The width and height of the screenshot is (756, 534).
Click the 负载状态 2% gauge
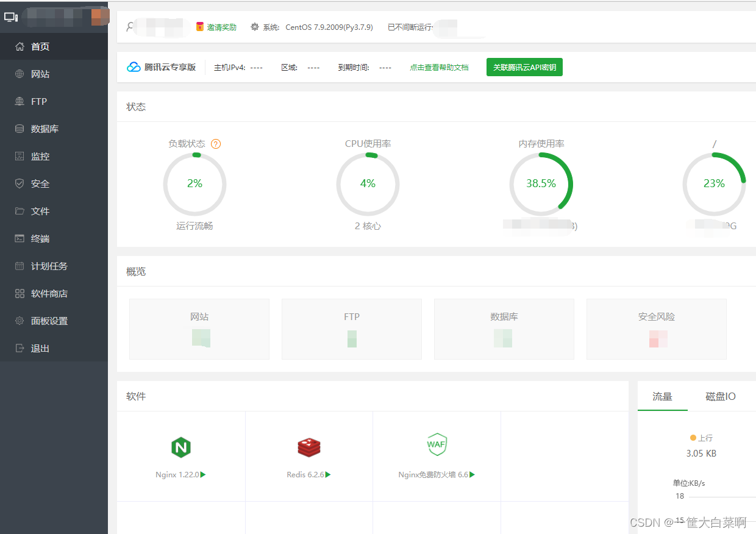point(194,183)
